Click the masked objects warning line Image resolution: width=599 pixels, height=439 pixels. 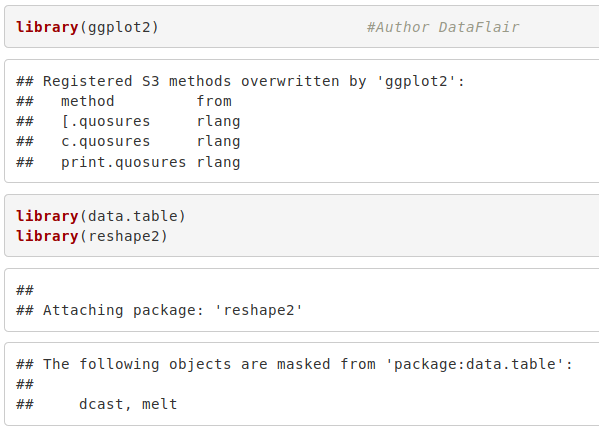(x=294, y=364)
